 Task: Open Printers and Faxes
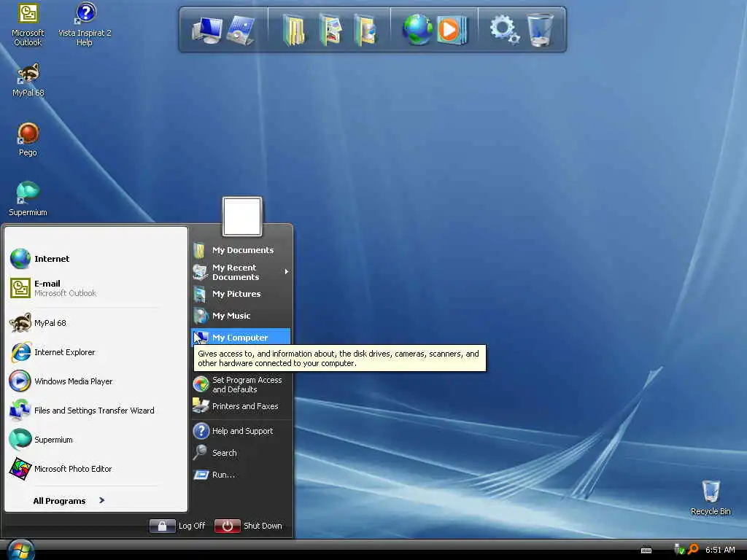pos(241,406)
